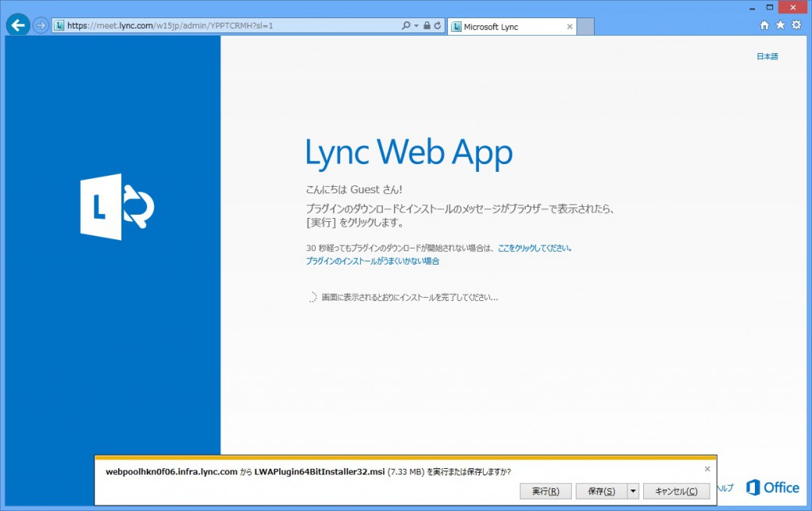Viewport: 812px width, 511px height.
Task: Click the Lync site icon in address bar
Action: pos(58,25)
